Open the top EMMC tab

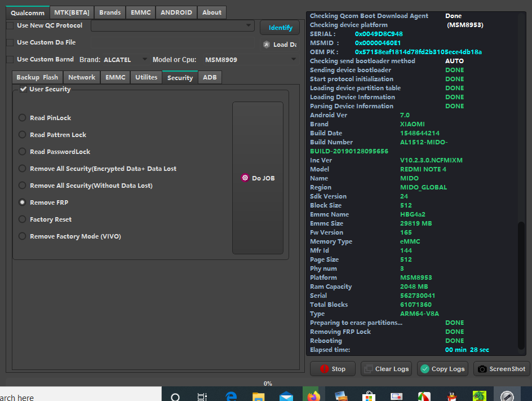(x=141, y=12)
